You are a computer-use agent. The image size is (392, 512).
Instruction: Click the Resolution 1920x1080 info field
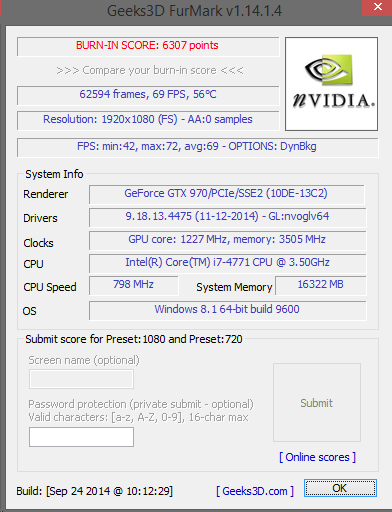148,120
